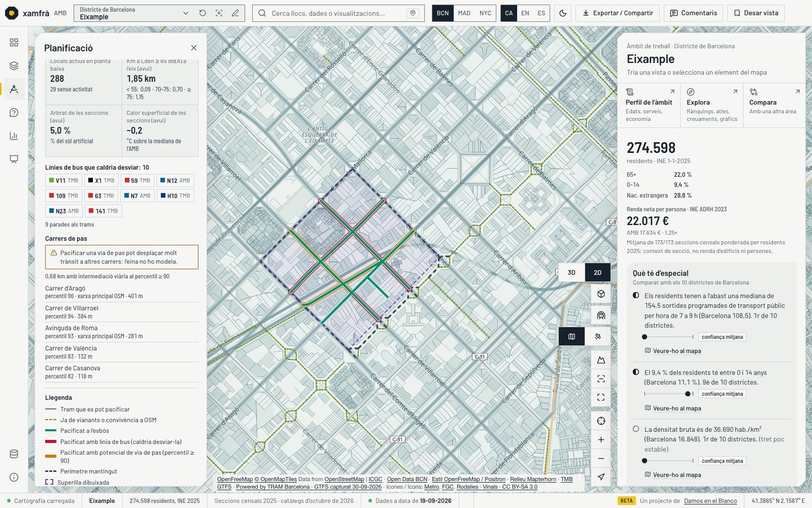Click the location pin icon in search box
Screen dimensions: 812x508
[x=413, y=13]
